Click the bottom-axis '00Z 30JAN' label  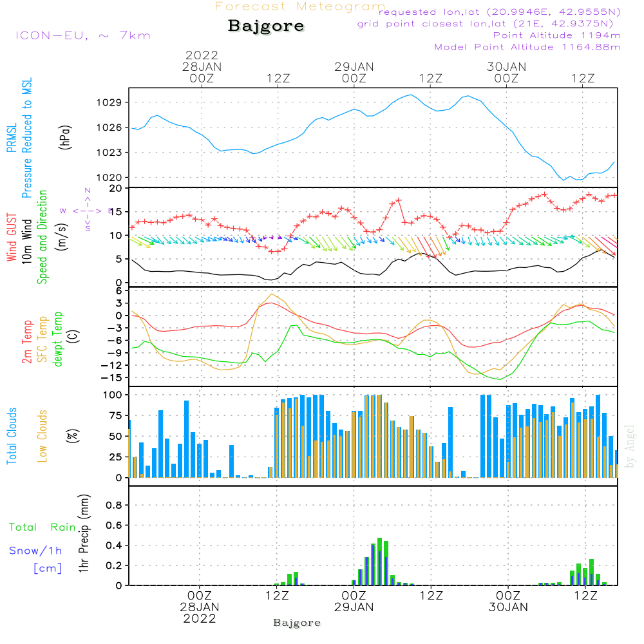click(508, 601)
